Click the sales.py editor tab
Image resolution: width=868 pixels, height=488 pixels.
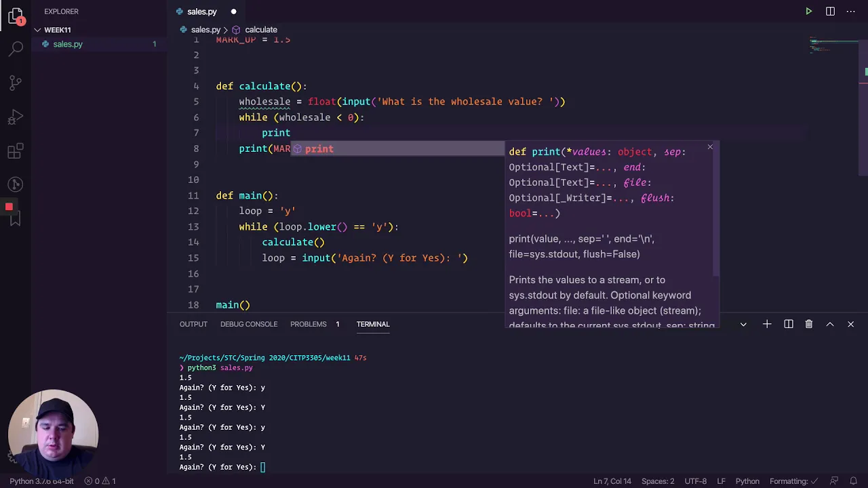pos(201,12)
